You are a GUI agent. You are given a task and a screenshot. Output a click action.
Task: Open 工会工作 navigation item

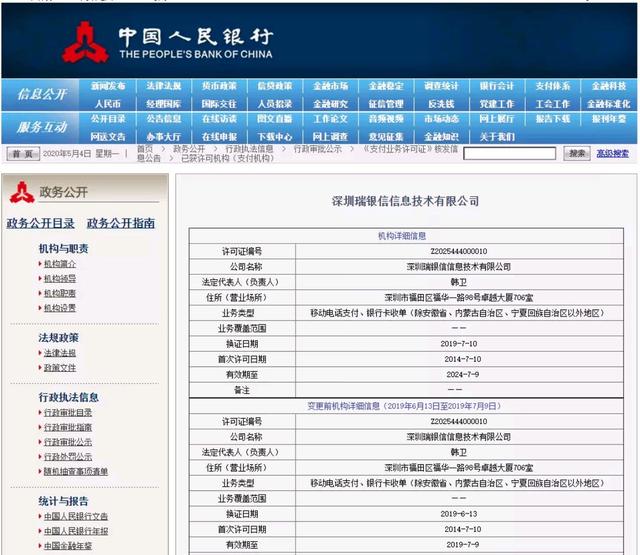553,104
